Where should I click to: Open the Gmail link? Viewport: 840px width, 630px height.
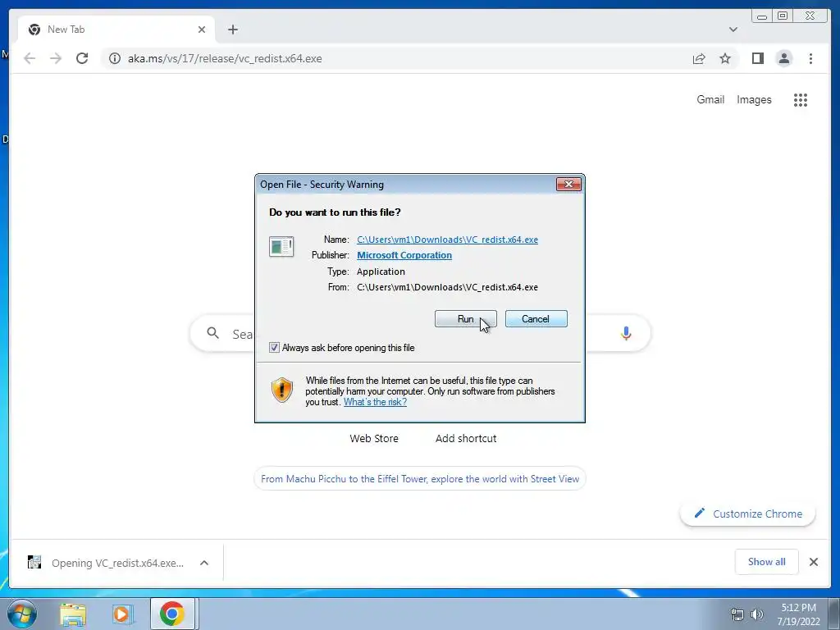[710, 99]
